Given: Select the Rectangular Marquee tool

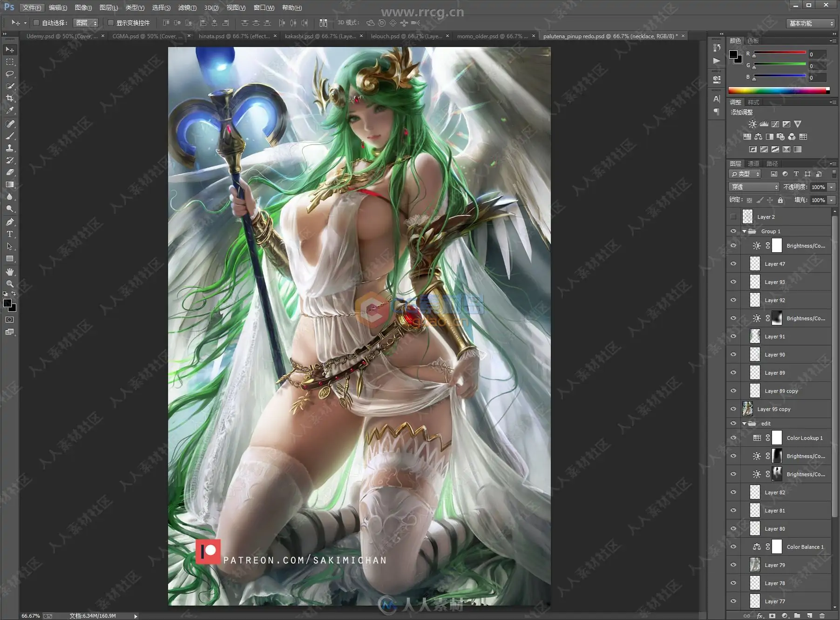Looking at the screenshot, I should coord(10,61).
